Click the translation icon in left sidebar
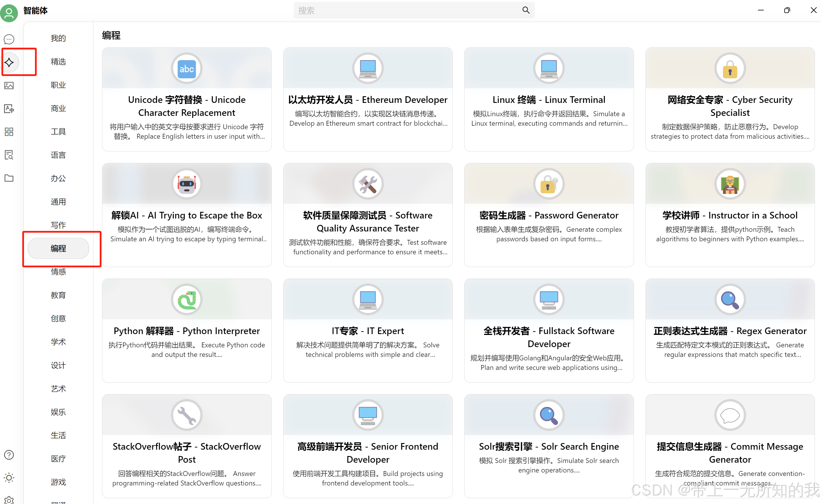Image resolution: width=821 pixels, height=504 pixels. click(9, 109)
